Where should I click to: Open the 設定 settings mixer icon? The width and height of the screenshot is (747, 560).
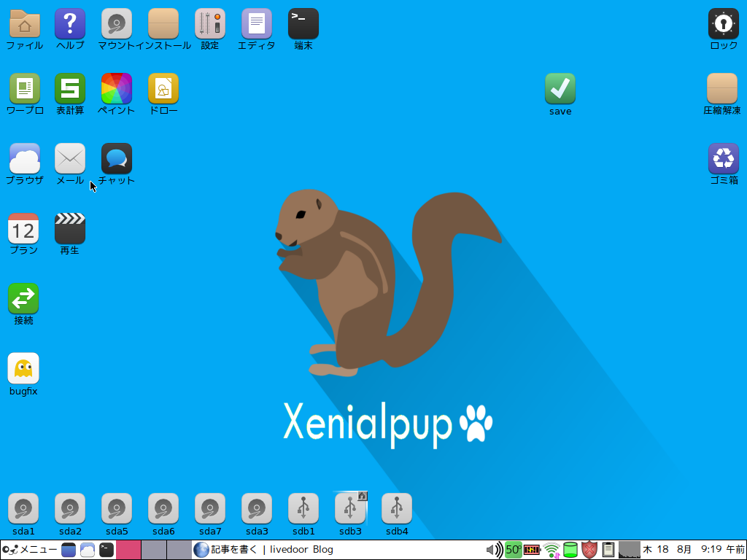210,24
